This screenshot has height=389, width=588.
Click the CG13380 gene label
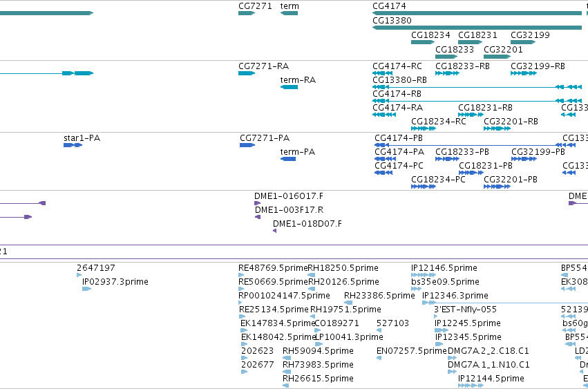392,21
